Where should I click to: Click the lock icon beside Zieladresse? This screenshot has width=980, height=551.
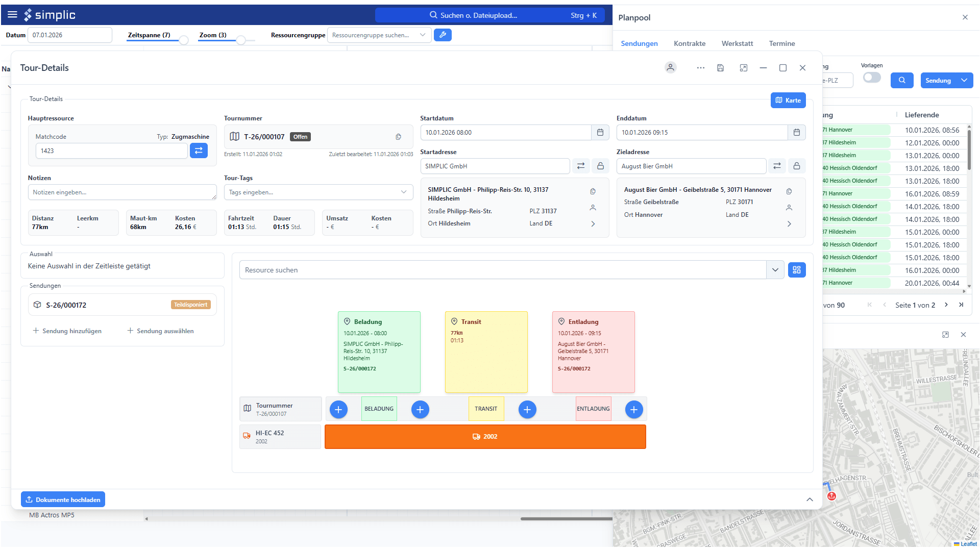click(x=796, y=166)
